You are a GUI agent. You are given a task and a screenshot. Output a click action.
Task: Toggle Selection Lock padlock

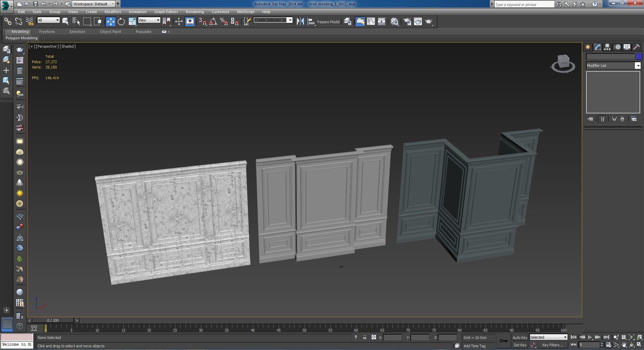pos(365,337)
